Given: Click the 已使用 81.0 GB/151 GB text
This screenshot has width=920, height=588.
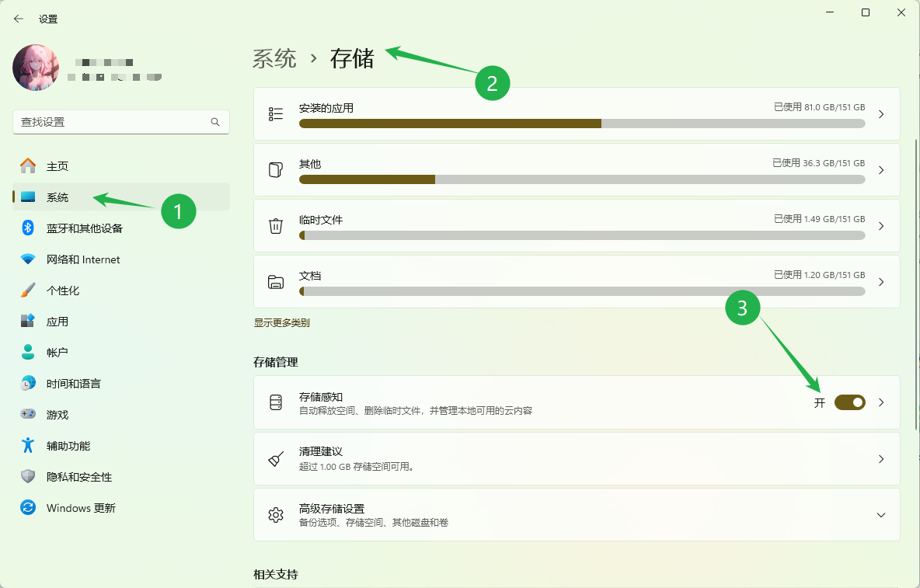Looking at the screenshot, I should tap(819, 106).
